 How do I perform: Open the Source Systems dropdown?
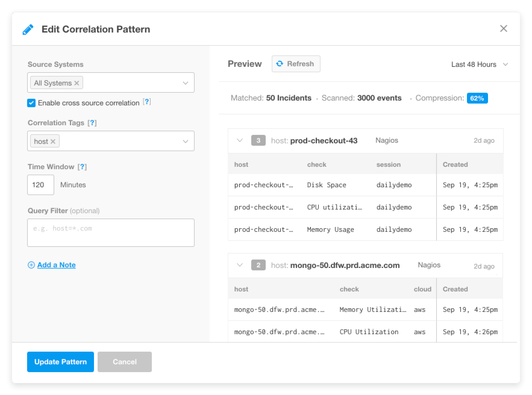pos(186,83)
